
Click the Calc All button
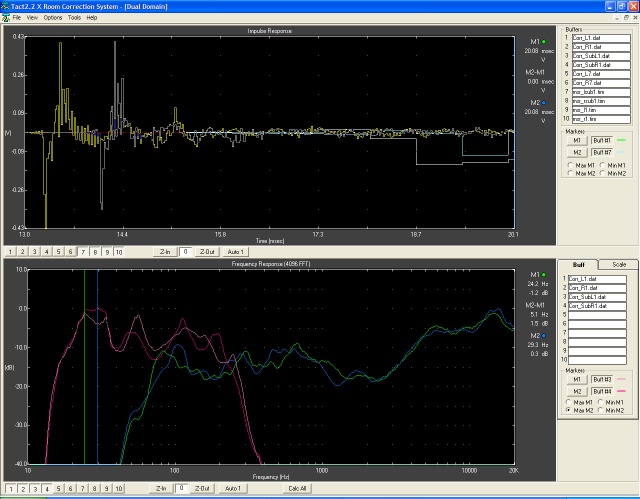click(297, 488)
